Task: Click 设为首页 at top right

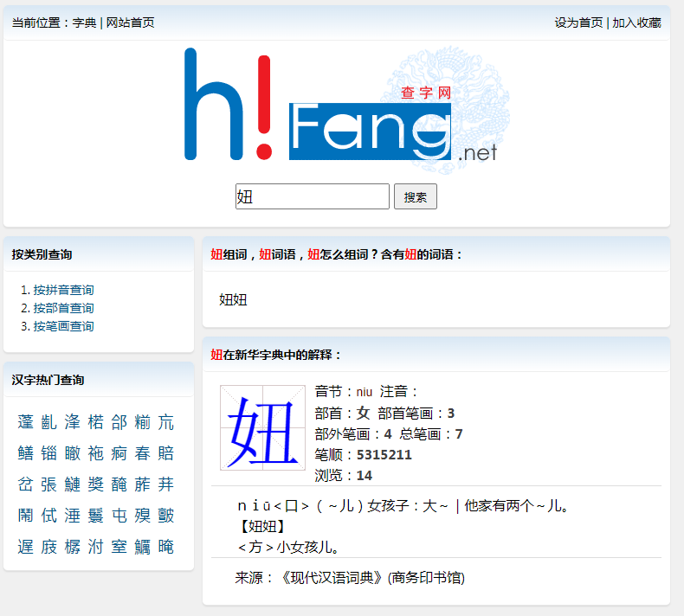Action: pos(578,22)
